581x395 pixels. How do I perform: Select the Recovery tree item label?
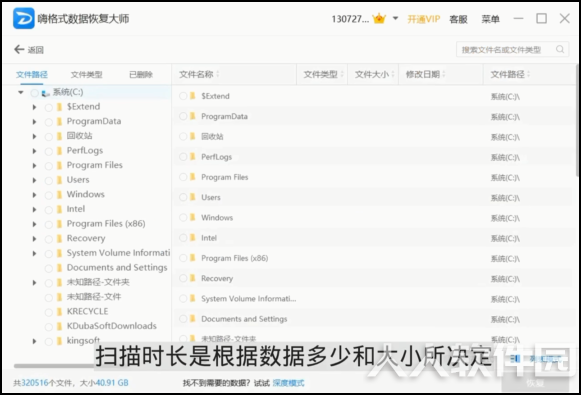pyautogui.click(x=86, y=238)
